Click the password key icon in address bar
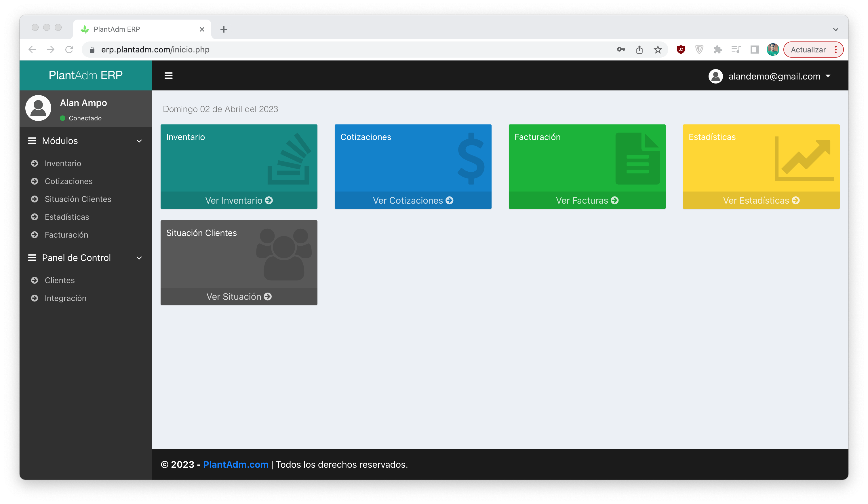 621,50
